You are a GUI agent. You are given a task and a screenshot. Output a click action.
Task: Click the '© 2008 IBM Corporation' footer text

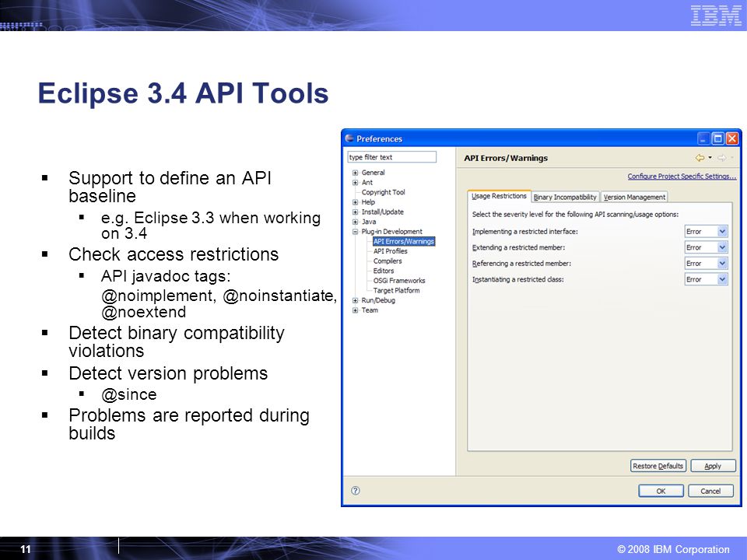pos(673,549)
